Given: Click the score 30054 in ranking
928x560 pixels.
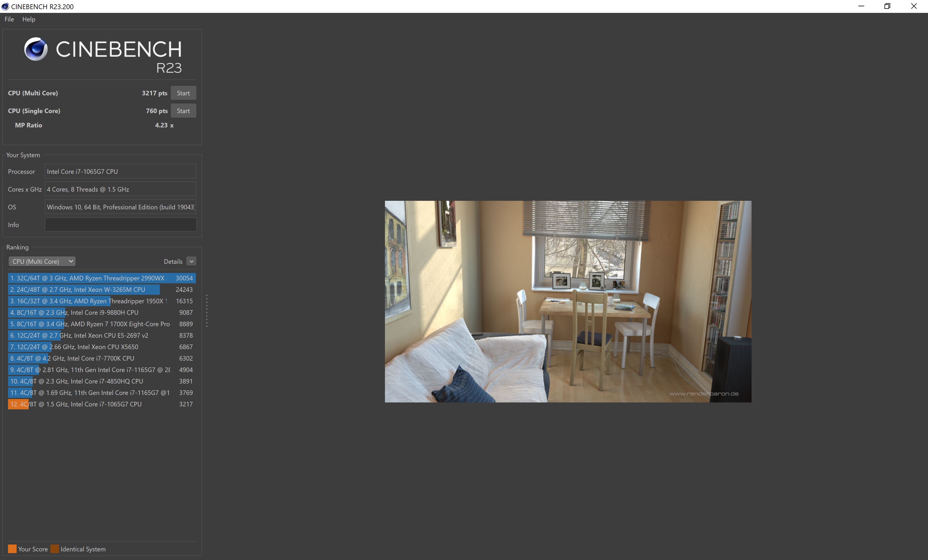Looking at the screenshot, I should pos(184,278).
